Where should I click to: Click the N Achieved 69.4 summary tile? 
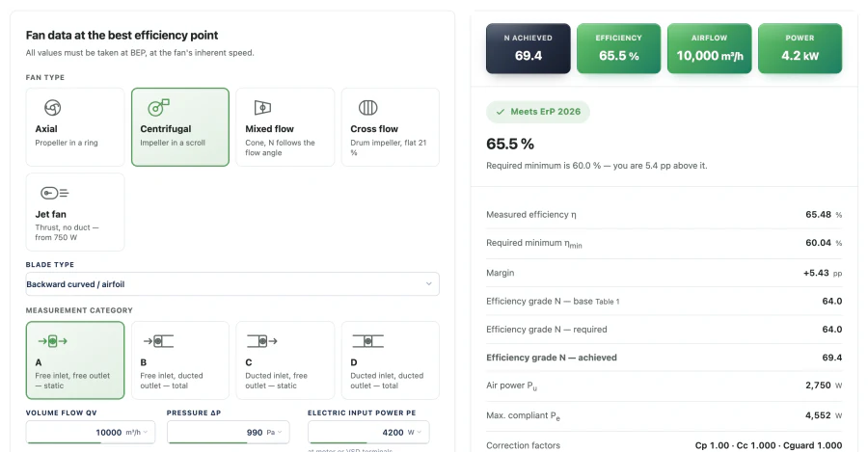(x=529, y=48)
